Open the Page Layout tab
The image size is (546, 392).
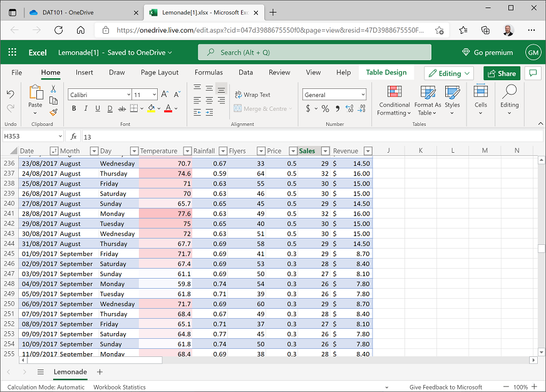160,73
